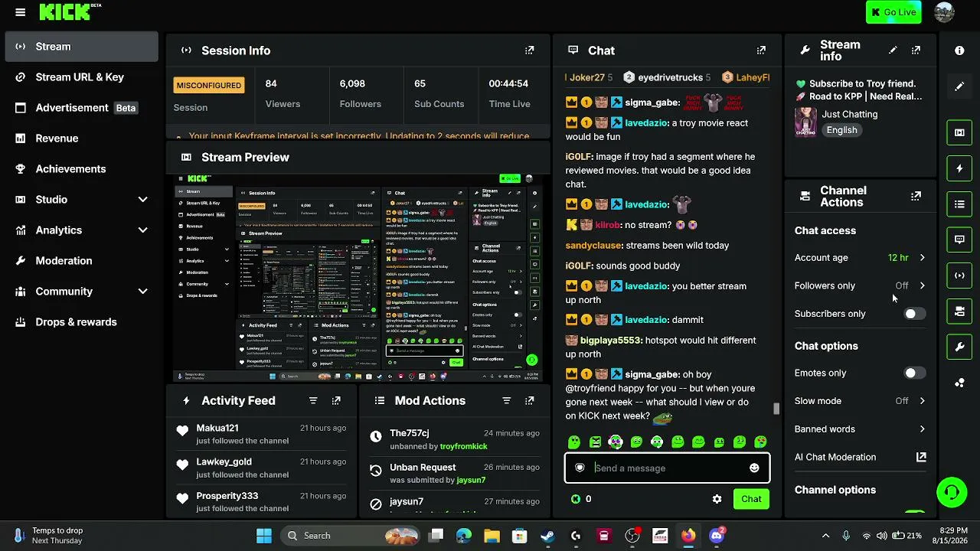Open Drops & rewards page
The image size is (980, 551).
[x=82, y=322]
